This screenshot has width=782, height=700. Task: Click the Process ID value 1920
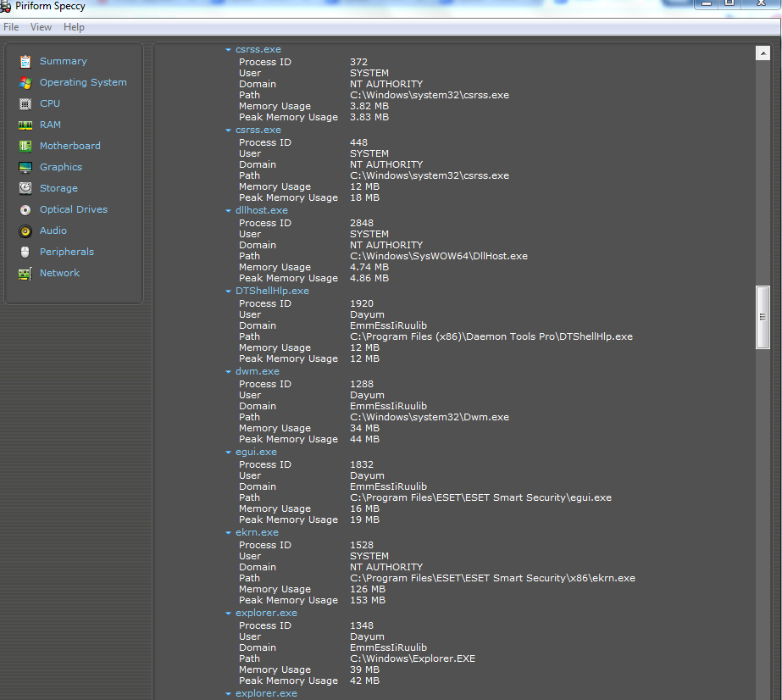[x=362, y=303]
